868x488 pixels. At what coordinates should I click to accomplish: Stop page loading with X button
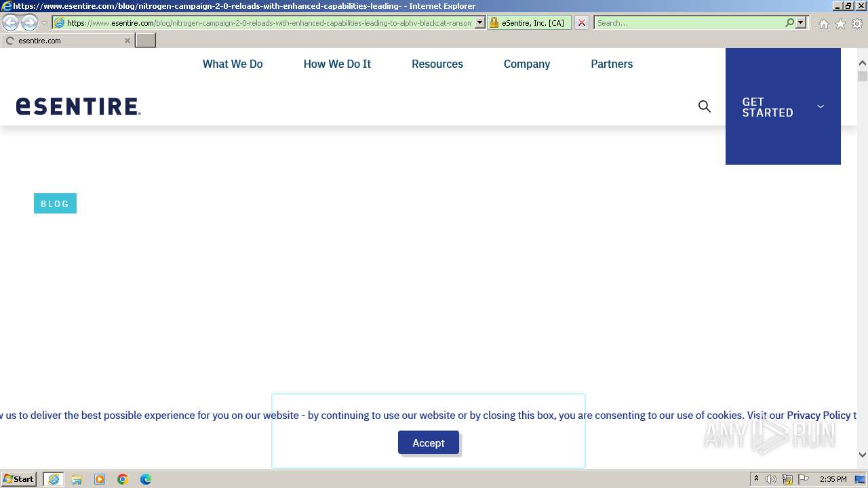pyautogui.click(x=581, y=23)
